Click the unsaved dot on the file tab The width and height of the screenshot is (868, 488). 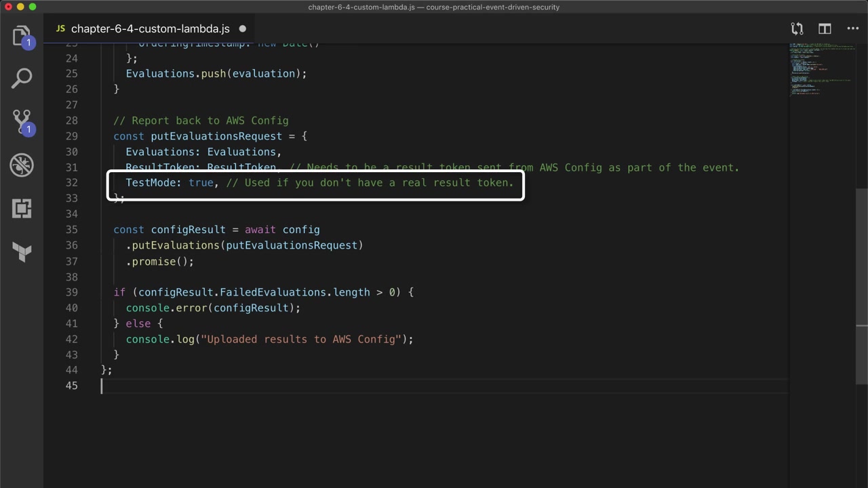pos(242,28)
